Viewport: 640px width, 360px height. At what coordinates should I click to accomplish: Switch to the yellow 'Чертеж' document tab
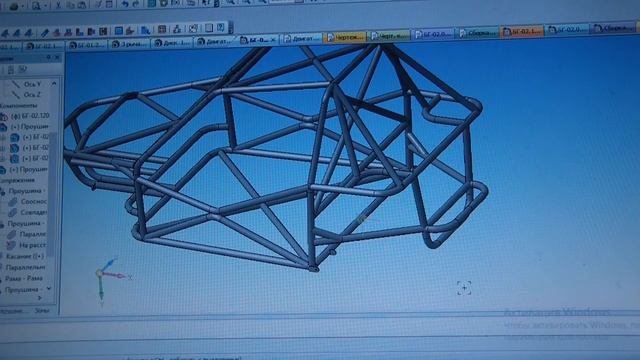point(345,38)
